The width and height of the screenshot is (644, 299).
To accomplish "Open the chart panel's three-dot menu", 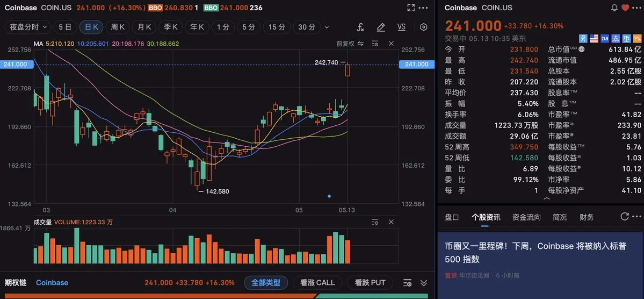I will [x=423, y=8].
